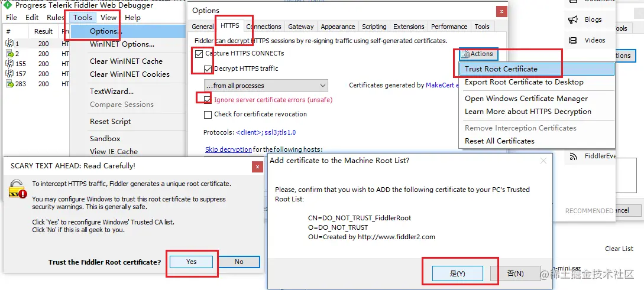Toggle Ignore server certificate errors checkbox
The height and width of the screenshot is (290, 644).
point(208,100)
